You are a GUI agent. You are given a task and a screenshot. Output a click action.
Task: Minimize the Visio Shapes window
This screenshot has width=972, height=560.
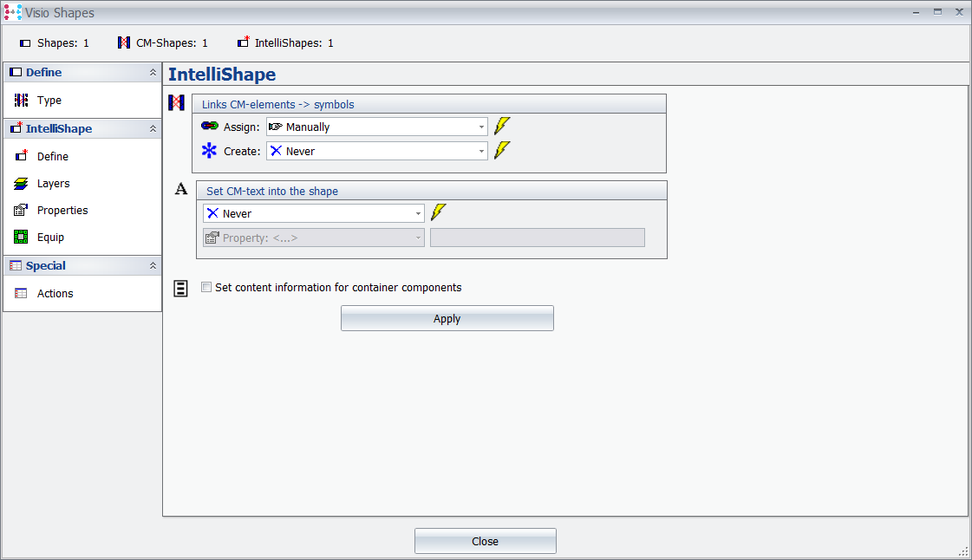click(916, 12)
